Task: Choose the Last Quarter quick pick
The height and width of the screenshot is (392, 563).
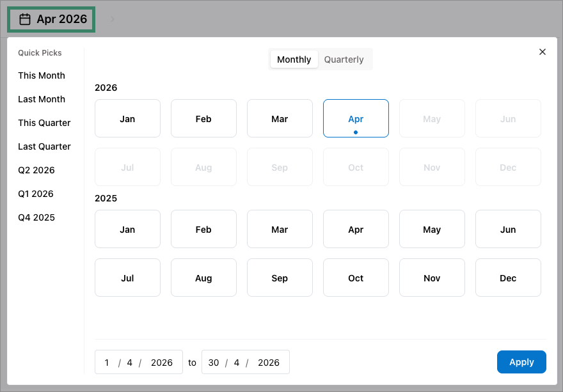Action: (44, 146)
